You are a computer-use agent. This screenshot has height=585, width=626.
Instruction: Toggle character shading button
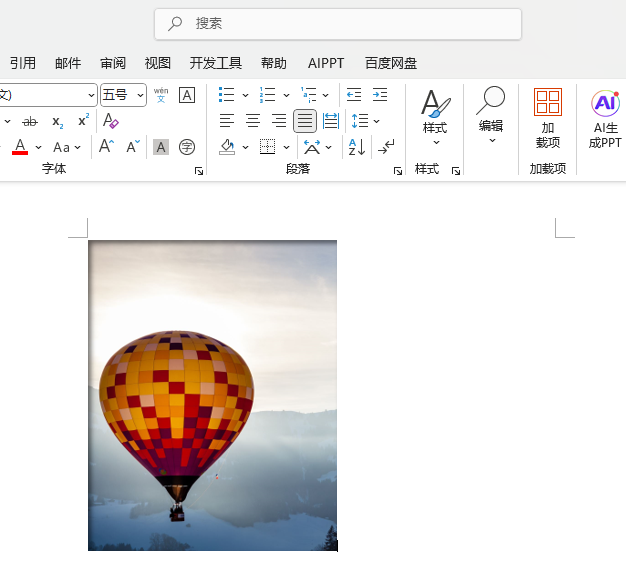pos(161,147)
